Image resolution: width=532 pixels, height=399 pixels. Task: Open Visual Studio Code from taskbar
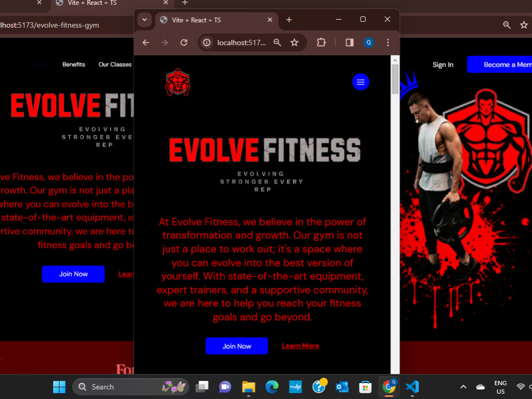[412, 387]
